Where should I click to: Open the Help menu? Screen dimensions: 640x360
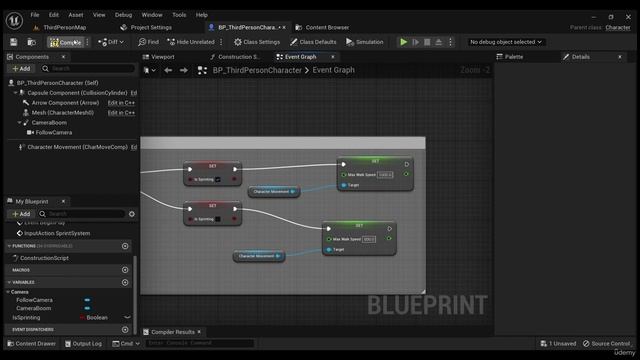pos(202,15)
